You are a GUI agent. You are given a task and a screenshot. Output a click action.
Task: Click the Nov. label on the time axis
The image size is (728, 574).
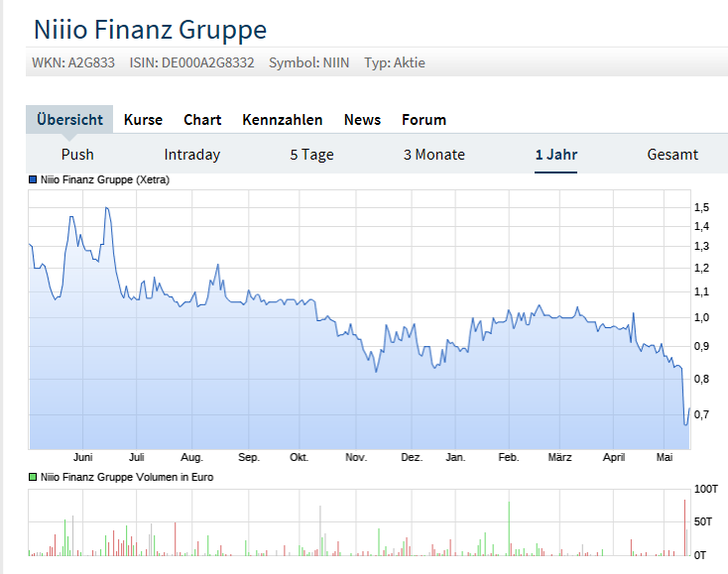point(356,457)
